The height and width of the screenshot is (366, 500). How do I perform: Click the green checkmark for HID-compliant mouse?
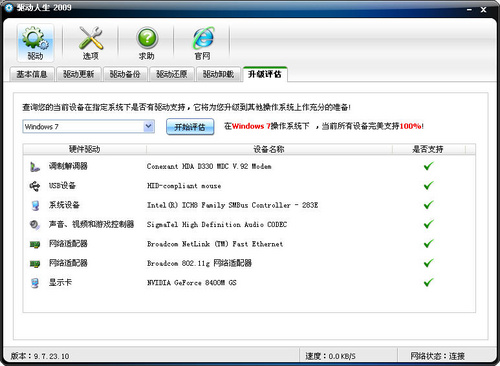click(x=429, y=185)
